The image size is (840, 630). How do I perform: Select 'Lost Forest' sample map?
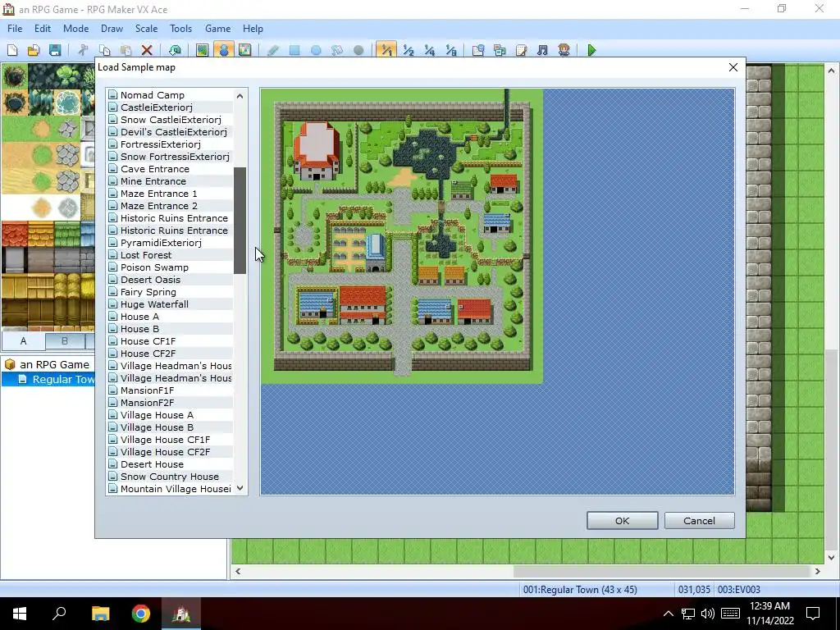pos(146,255)
